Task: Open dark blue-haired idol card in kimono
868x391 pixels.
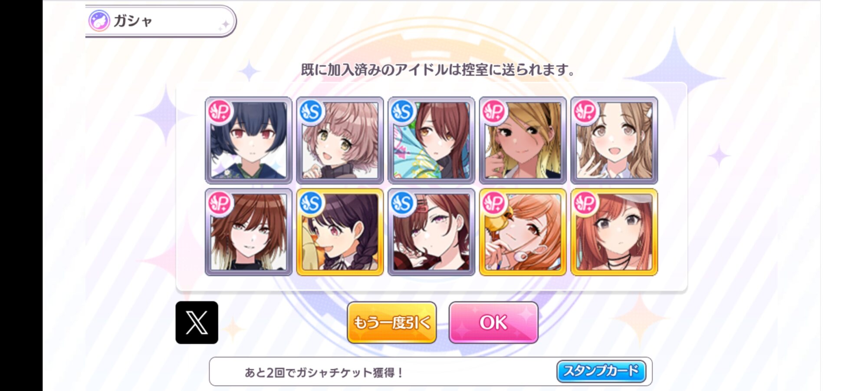Action: pyautogui.click(x=248, y=140)
